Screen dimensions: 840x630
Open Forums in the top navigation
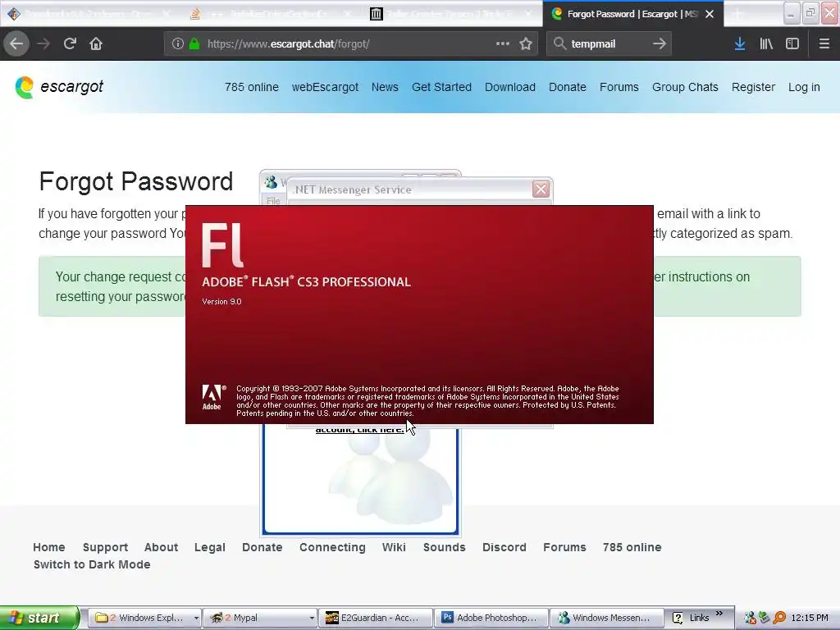click(619, 87)
